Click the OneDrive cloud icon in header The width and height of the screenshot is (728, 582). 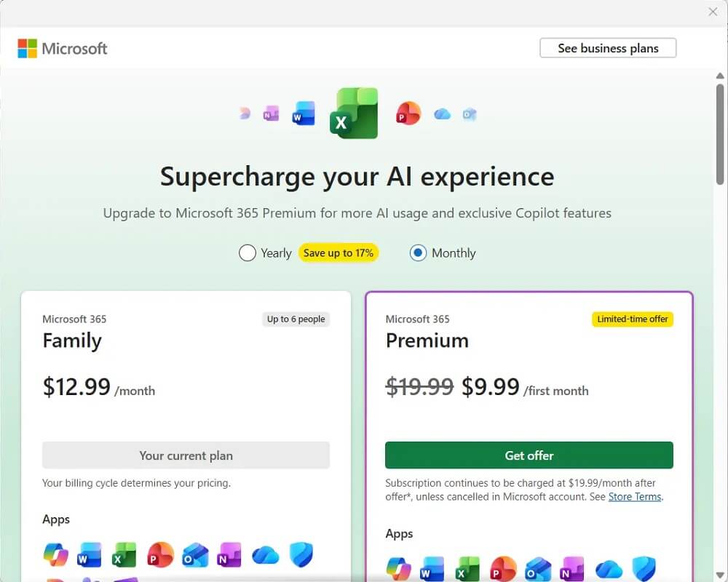click(x=442, y=113)
